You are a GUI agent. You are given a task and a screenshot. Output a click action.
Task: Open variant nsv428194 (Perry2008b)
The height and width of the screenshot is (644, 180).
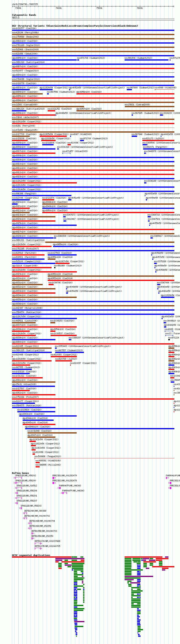(25, 33)
